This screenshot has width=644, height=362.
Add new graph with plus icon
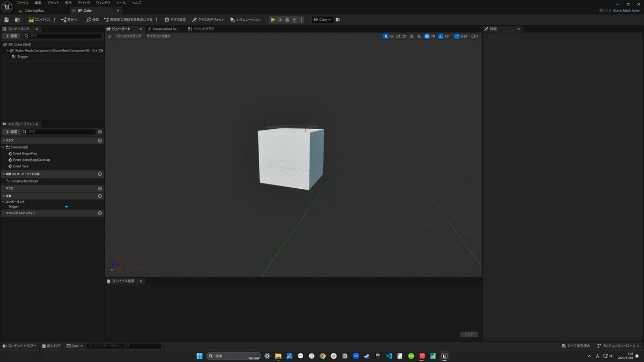click(100, 141)
